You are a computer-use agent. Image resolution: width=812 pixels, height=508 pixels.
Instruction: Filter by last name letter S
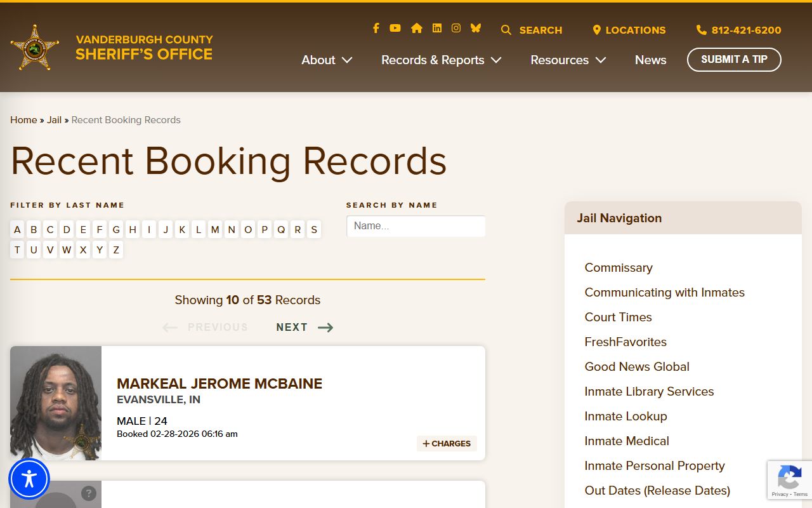point(314,230)
